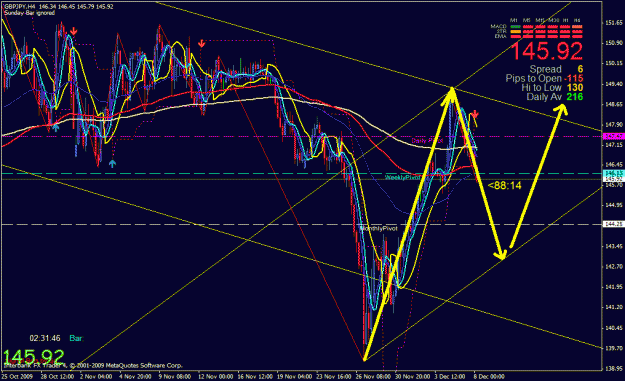Select the red STR H4 signal bar

click(577, 31)
